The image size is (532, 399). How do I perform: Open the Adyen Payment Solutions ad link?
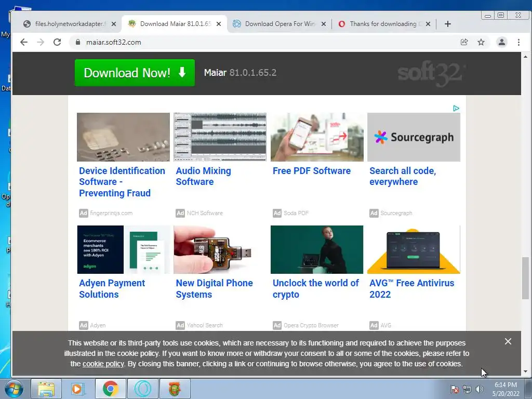pos(112,289)
